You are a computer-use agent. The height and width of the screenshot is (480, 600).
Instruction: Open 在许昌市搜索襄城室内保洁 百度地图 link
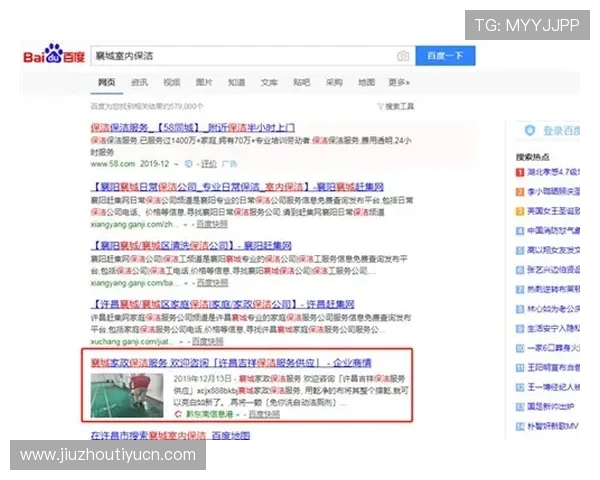click(x=171, y=436)
